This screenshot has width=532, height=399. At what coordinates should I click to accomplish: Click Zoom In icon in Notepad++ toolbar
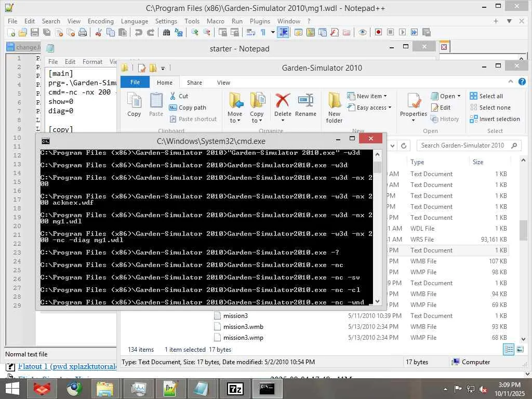tap(195, 33)
